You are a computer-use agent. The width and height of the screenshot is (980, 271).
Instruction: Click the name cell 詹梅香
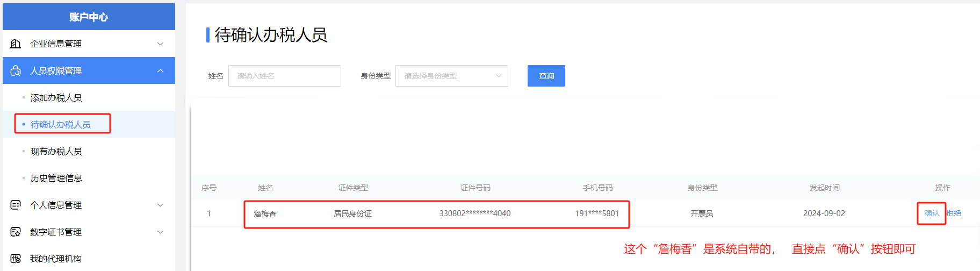(x=265, y=213)
